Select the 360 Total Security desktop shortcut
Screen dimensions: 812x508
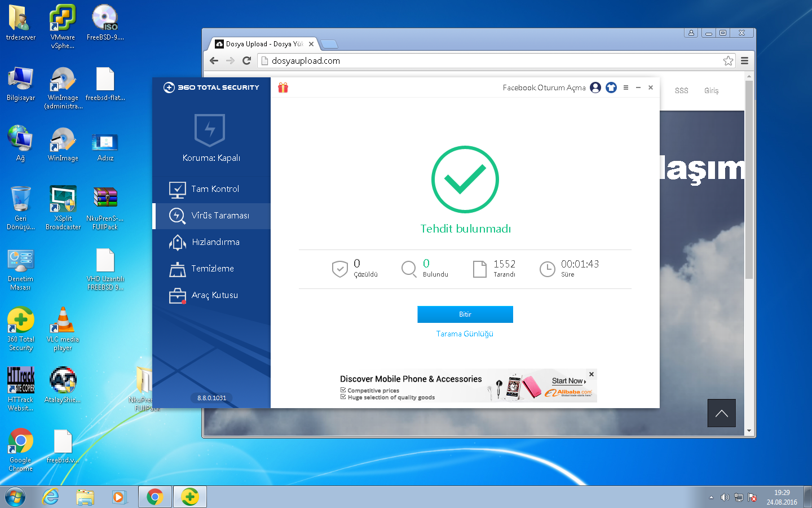click(x=21, y=329)
